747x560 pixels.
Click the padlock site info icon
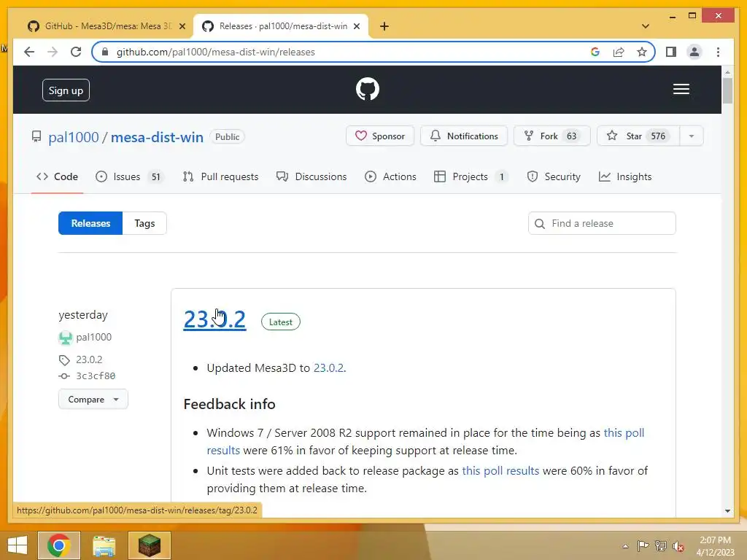[105, 52]
